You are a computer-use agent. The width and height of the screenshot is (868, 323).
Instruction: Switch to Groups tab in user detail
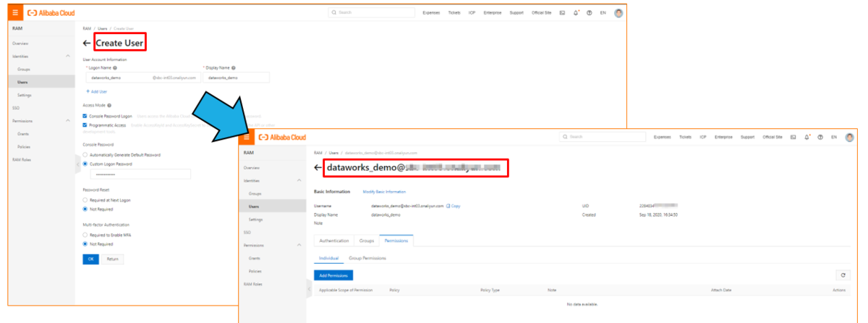point(367,240)
